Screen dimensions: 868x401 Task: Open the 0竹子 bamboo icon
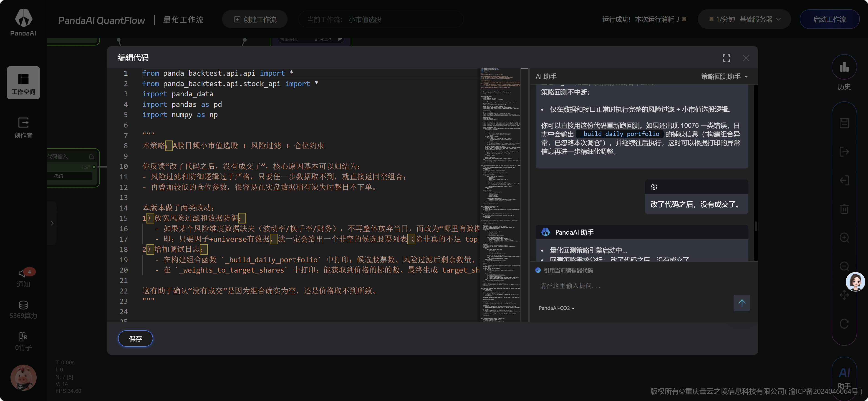point(23,341)
